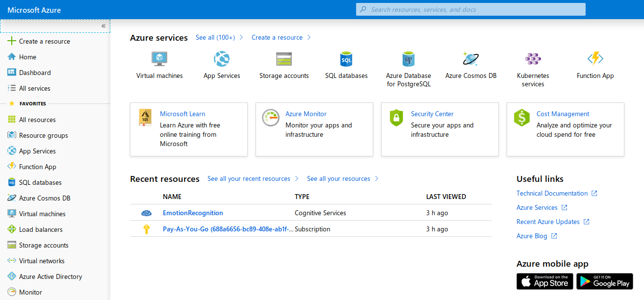Open Azure Cosmos DB in sidebar favorites

tap(45, 198)
